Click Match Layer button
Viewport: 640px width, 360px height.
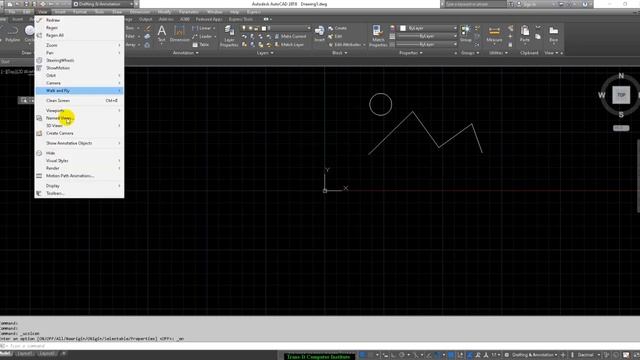(x=289, y=44)
